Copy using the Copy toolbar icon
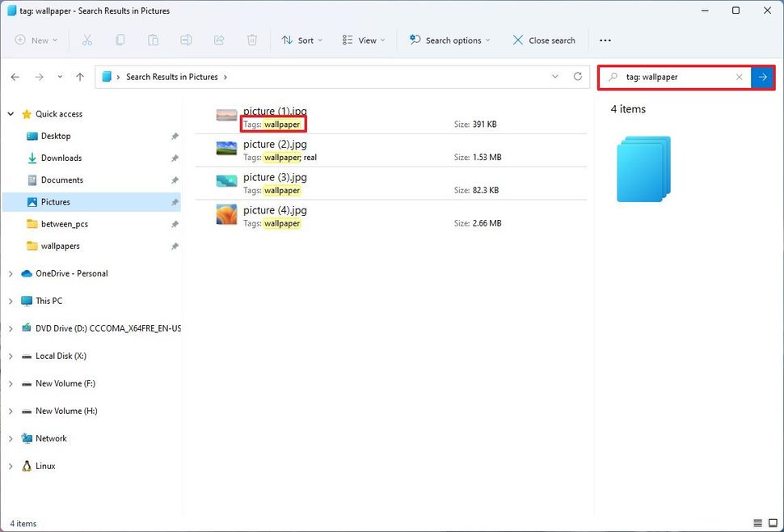Image resolution: width=784 pixels, height=532 pixels. [x=120, y=40]
